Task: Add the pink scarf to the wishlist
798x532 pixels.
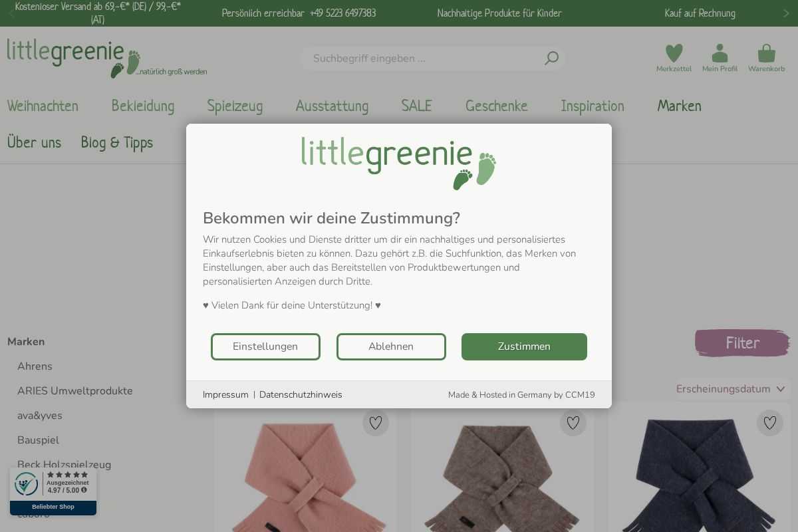Action: point(376,423)
